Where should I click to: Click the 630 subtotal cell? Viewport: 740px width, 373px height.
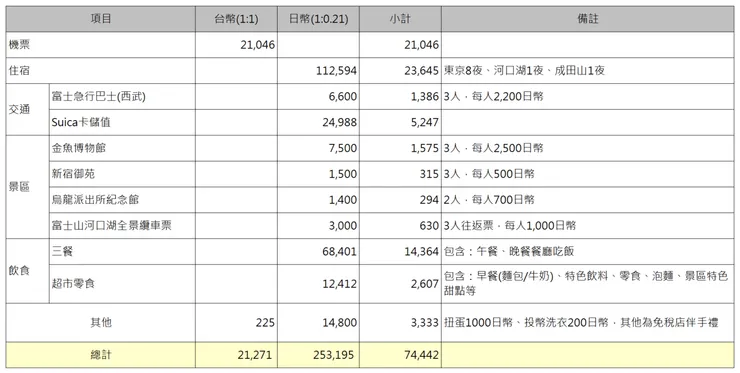click(400, 226)
